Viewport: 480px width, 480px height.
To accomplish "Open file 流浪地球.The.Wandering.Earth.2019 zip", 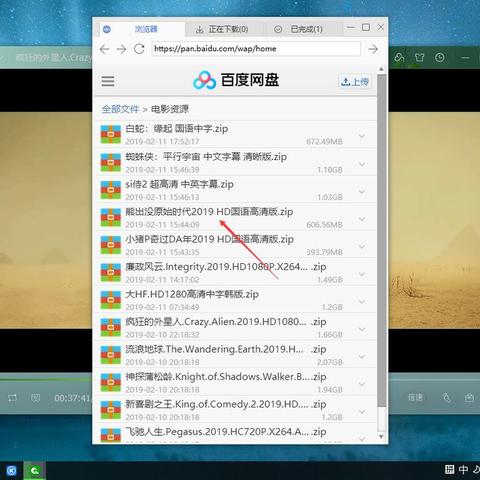I will 226,349.
